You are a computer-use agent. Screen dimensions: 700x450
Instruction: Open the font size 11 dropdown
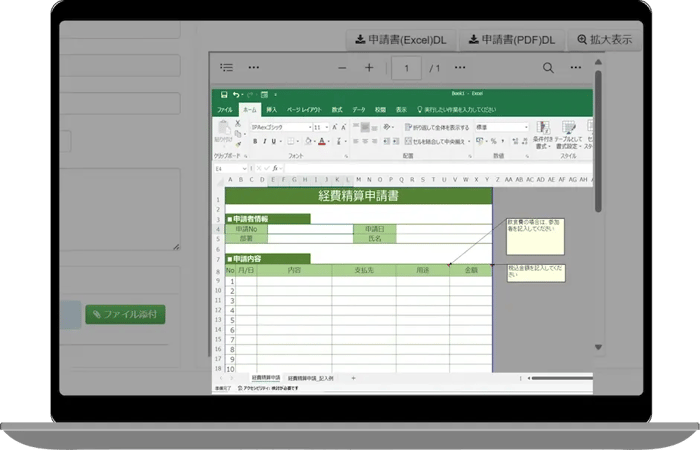coord(327,128)
